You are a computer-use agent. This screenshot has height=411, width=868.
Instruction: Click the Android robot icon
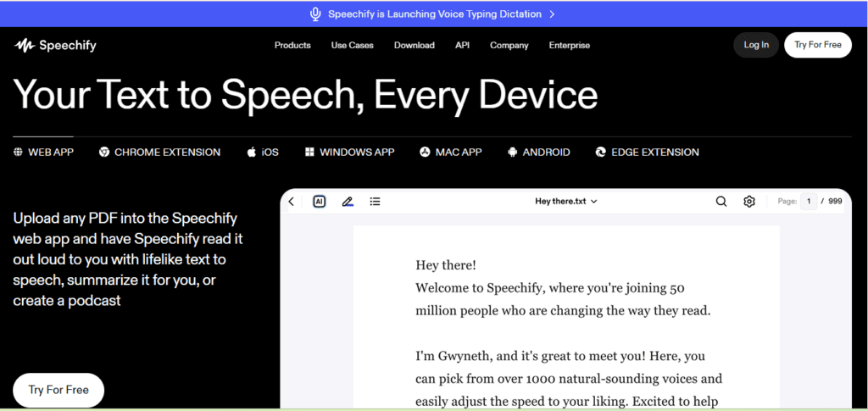[x=512, y=153]
